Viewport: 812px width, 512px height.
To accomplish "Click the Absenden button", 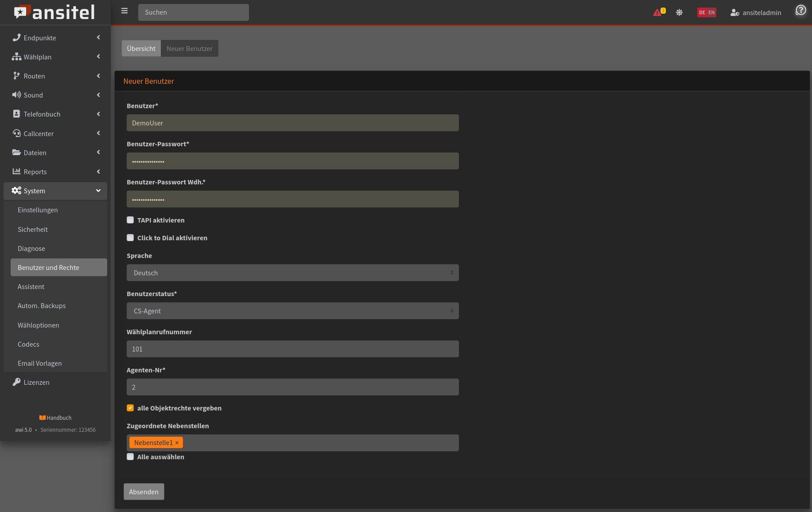I will (144, 492).
